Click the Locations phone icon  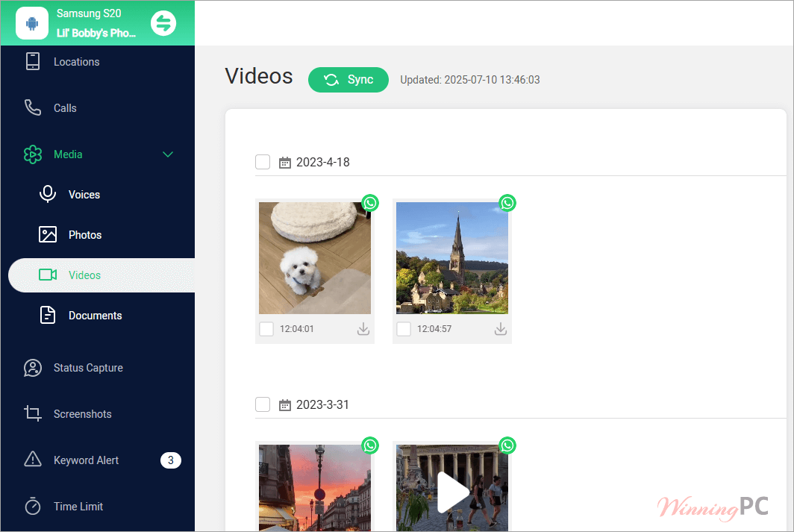point(33,61)
